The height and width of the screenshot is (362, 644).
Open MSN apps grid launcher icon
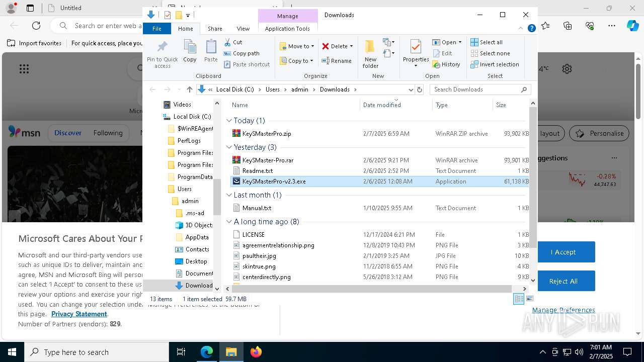24,69
